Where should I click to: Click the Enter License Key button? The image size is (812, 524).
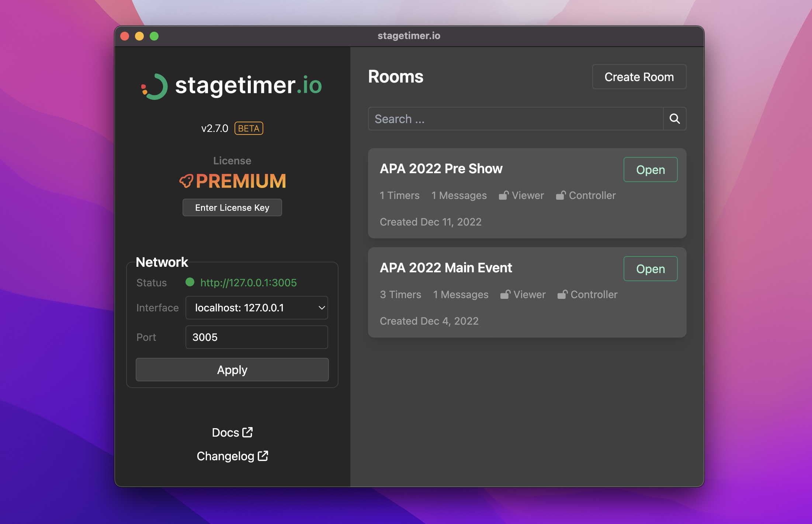point(232,207)
